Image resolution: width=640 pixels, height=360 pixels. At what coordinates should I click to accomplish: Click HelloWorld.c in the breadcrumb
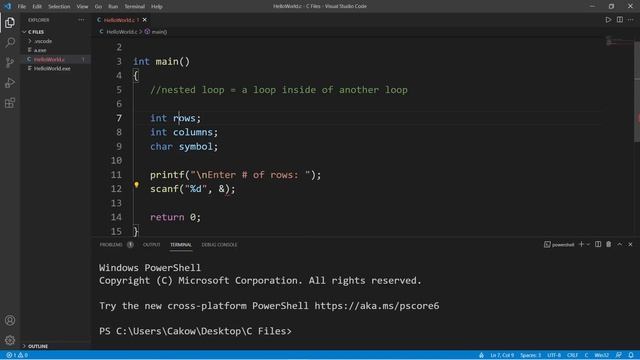point(122,32)
